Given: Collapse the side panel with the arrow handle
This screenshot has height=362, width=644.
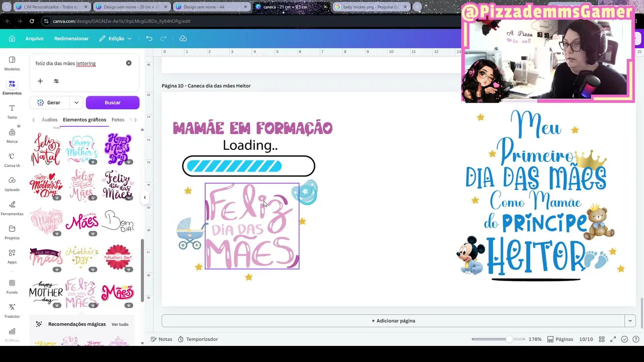Looking at the screenshot, I should coord(145,198).
